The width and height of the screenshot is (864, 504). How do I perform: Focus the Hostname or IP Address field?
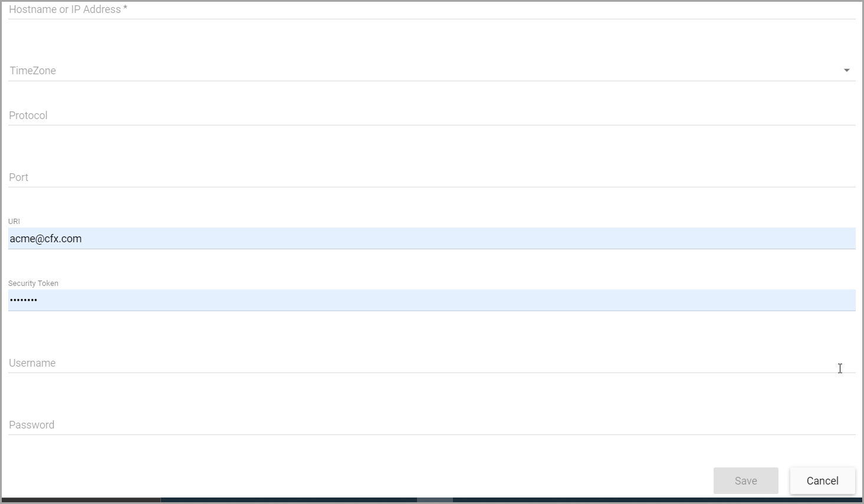click(432, 9)
